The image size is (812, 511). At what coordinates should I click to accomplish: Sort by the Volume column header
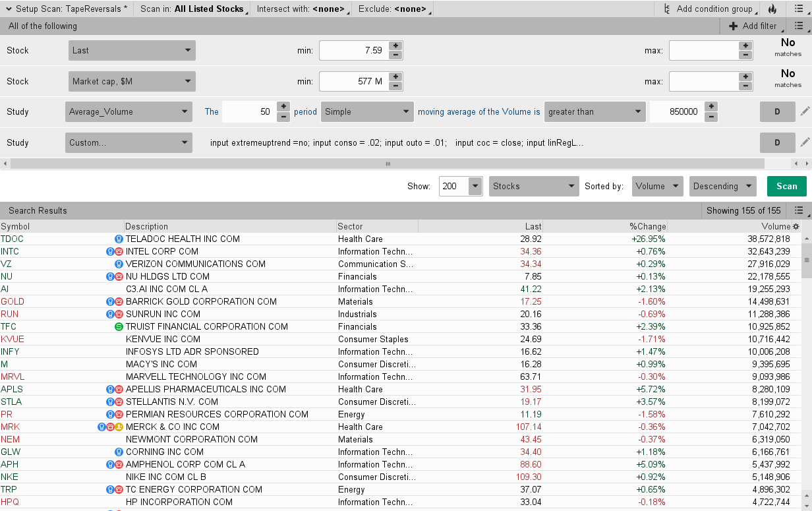[x=729, y=226]
